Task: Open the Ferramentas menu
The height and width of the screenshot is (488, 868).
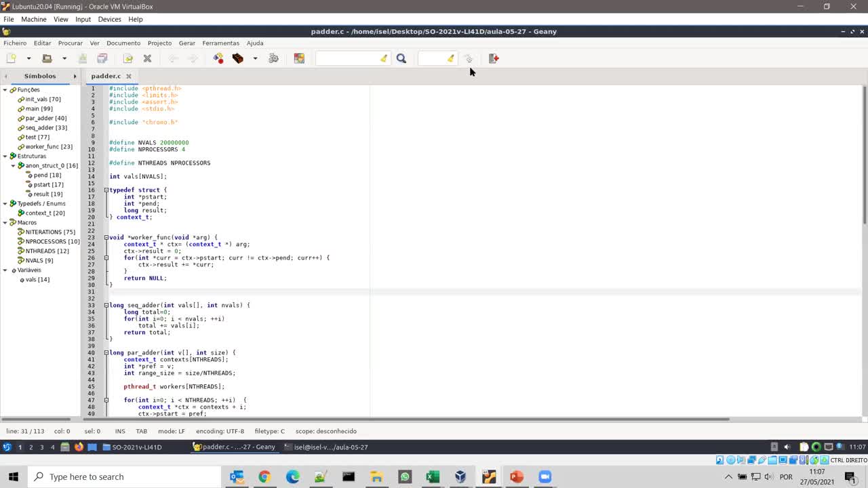Action: (x=220, y=43)
